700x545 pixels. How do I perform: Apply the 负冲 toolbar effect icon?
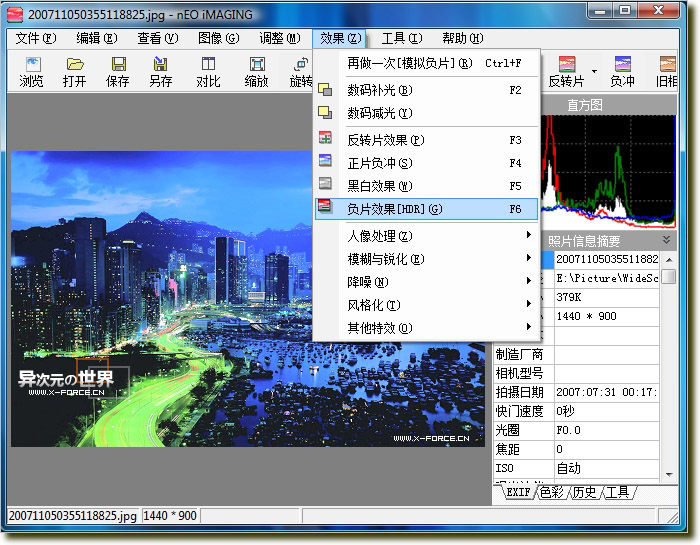[622, 72]
